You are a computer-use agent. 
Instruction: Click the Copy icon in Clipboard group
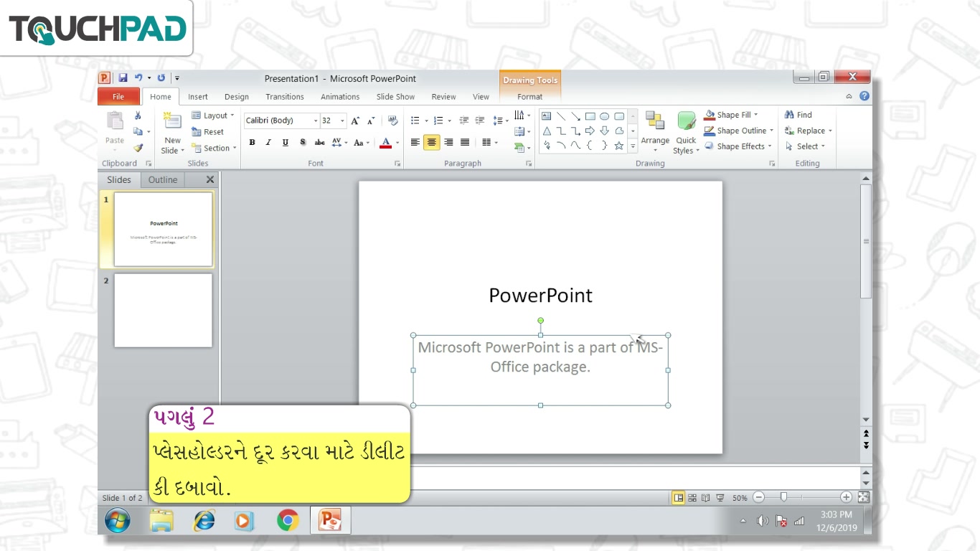[138, 131]
